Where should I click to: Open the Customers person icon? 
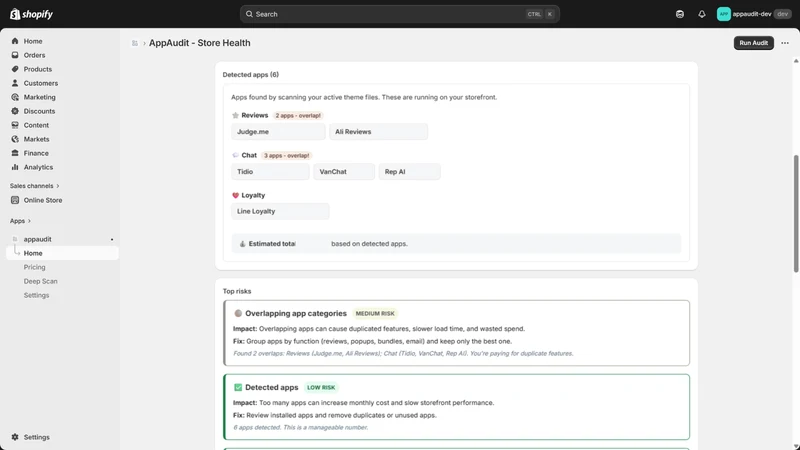pos(15,83)
